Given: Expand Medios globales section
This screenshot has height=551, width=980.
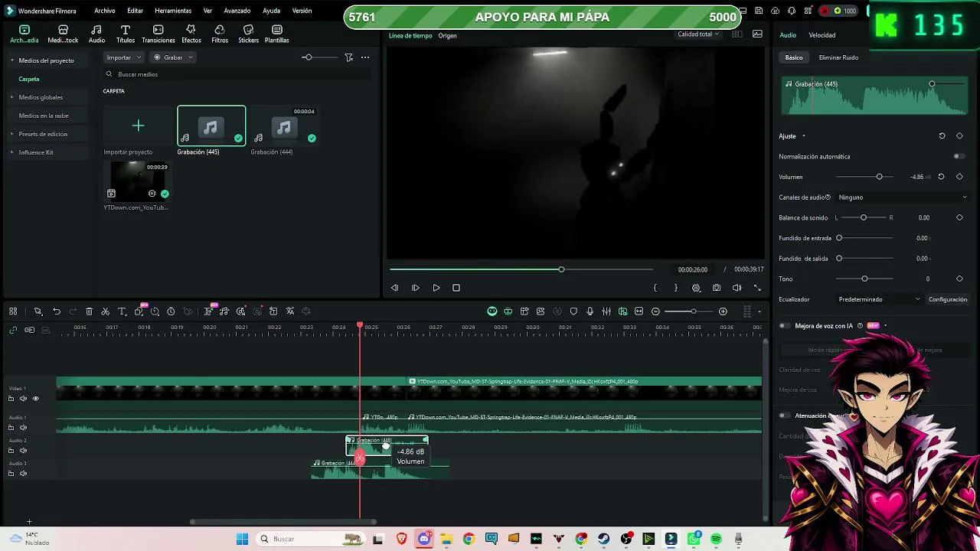Looking at the screenshot, I should [x=12, y=97].
